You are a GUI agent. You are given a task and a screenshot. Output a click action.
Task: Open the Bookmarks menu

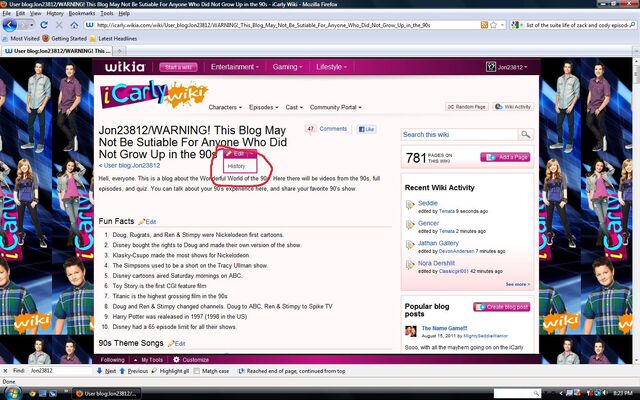pos(82,13)
